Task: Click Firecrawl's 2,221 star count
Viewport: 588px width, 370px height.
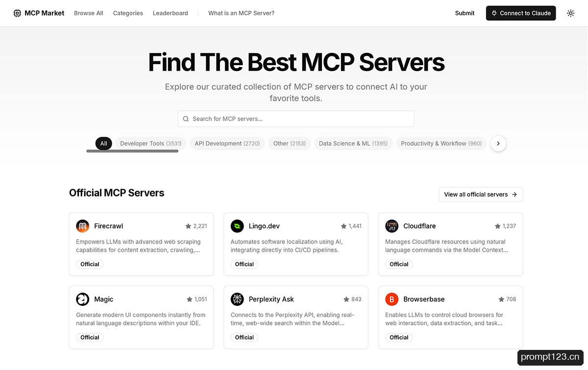Action: point(200,226)
